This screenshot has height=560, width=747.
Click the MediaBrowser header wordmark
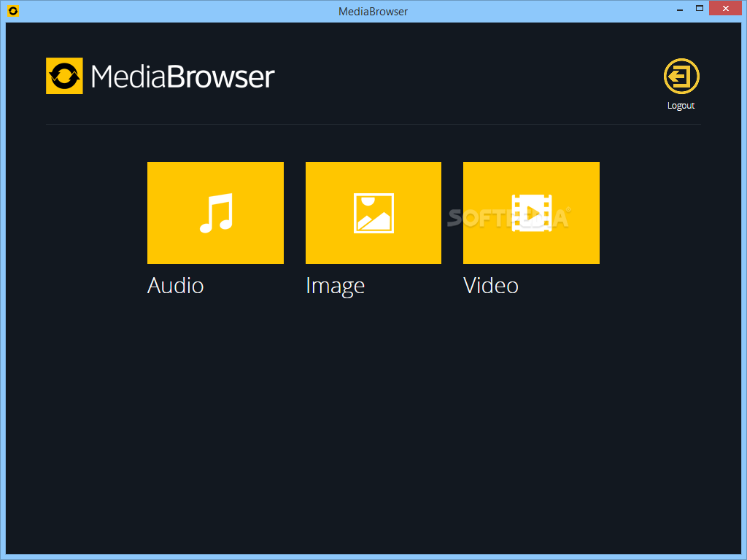(182, 77)
